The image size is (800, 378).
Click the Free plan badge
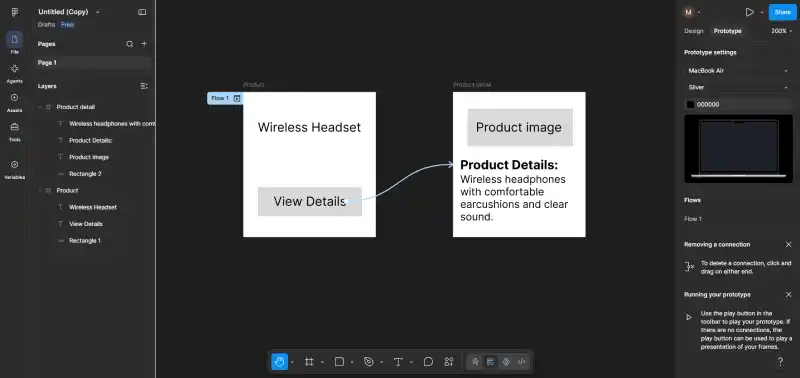click(67, 24)
